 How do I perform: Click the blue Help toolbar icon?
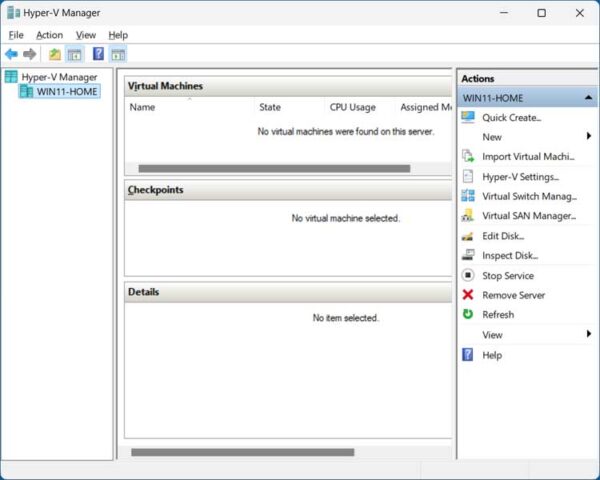(98, 54)
